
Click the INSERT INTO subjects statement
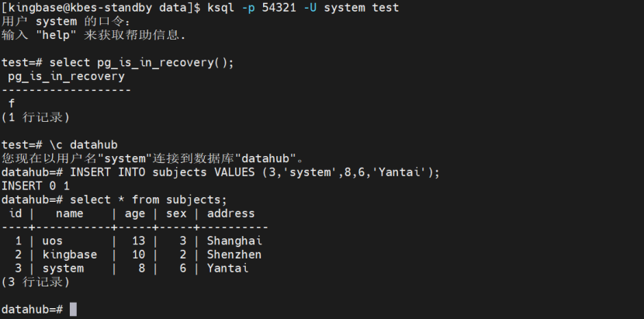[254, 172]
